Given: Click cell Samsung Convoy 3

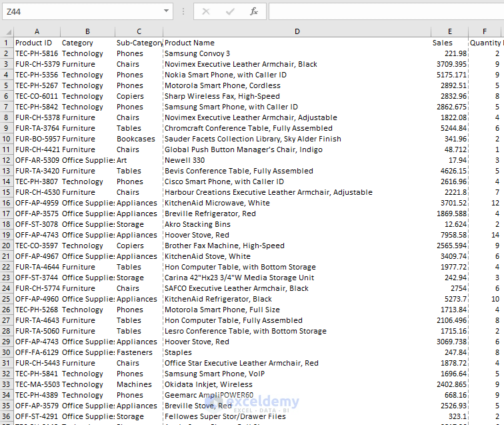Looking at the screenshot, I should pyautogui.click(x=297, y=53).
